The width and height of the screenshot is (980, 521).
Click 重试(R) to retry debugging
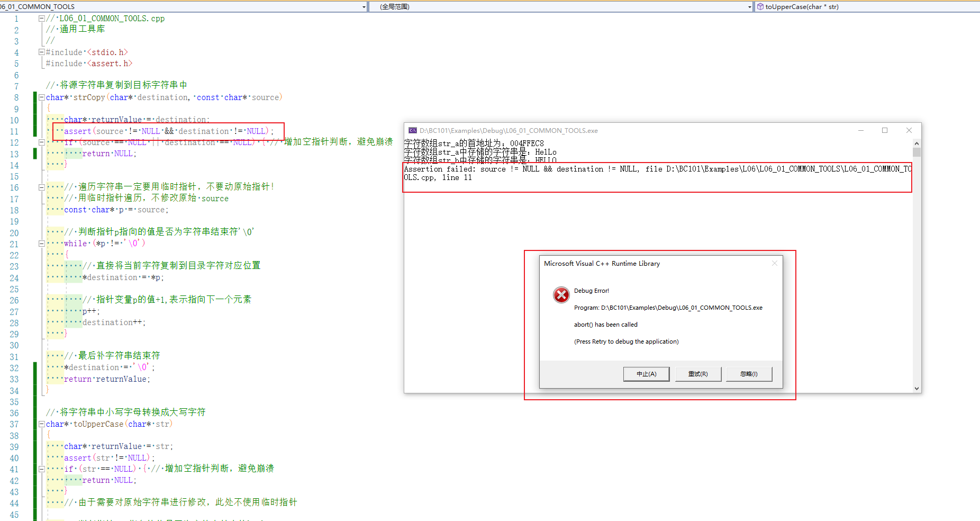click(698, 374)
